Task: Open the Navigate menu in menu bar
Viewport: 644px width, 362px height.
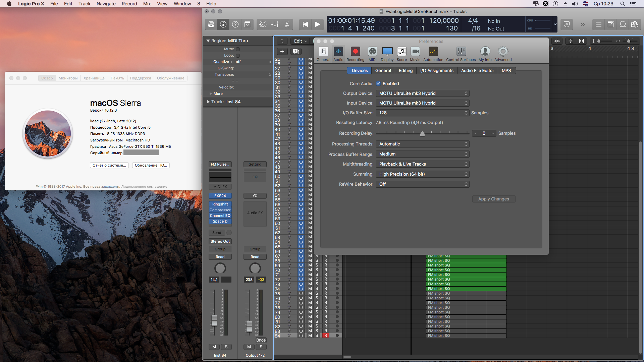Action: (106, 4)
